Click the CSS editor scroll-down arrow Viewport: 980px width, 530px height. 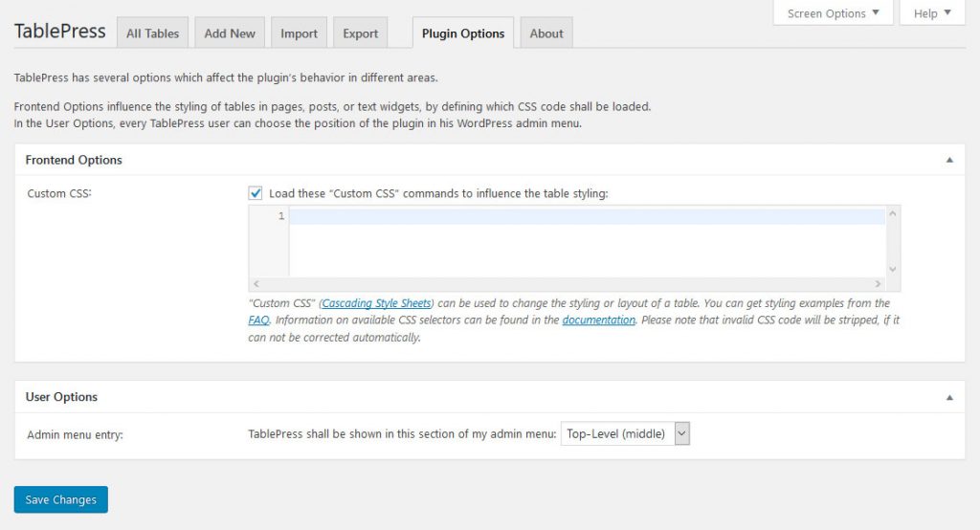pyautogui.click(x=892, y=270)
